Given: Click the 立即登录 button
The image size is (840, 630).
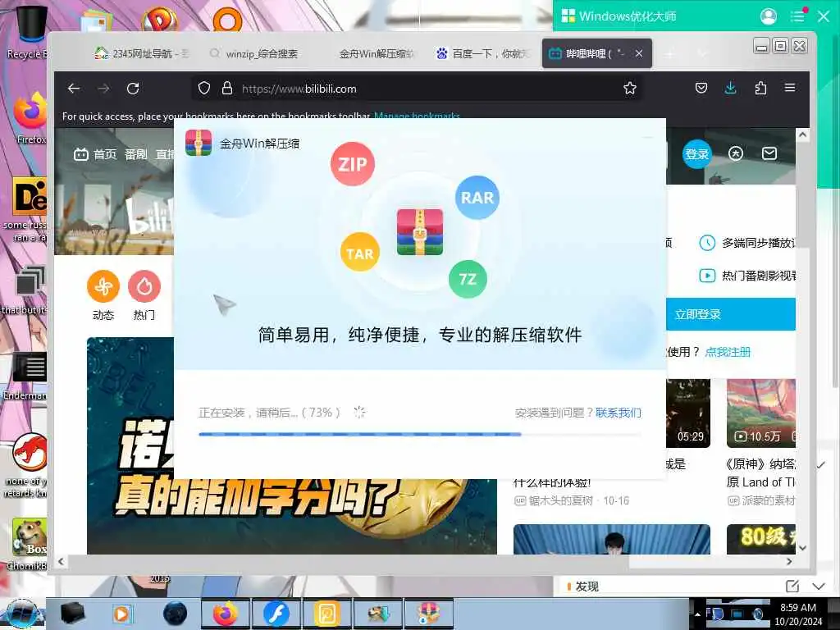Looking at the screenshot, I should [x=731, y=314].
